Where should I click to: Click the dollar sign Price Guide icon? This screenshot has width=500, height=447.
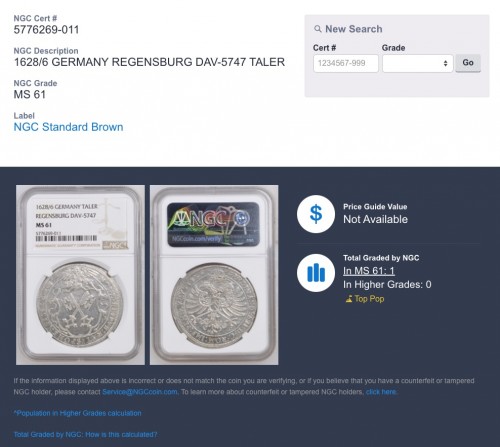316,214
